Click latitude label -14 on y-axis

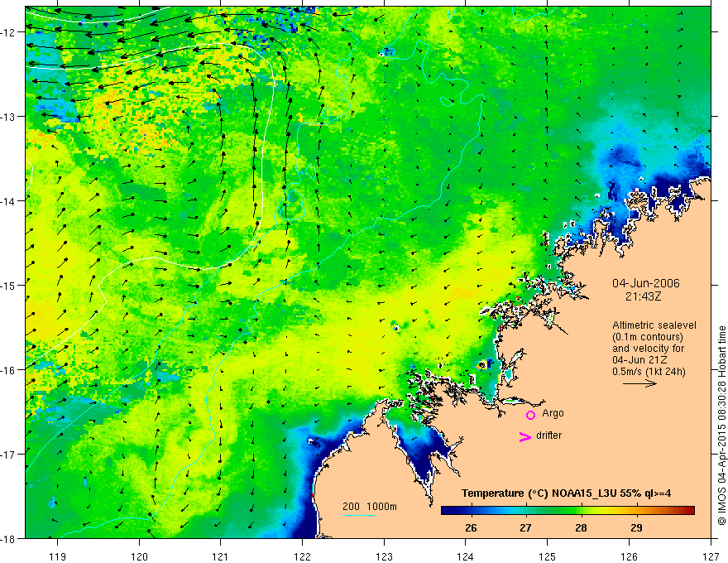(x=8, y=201)
